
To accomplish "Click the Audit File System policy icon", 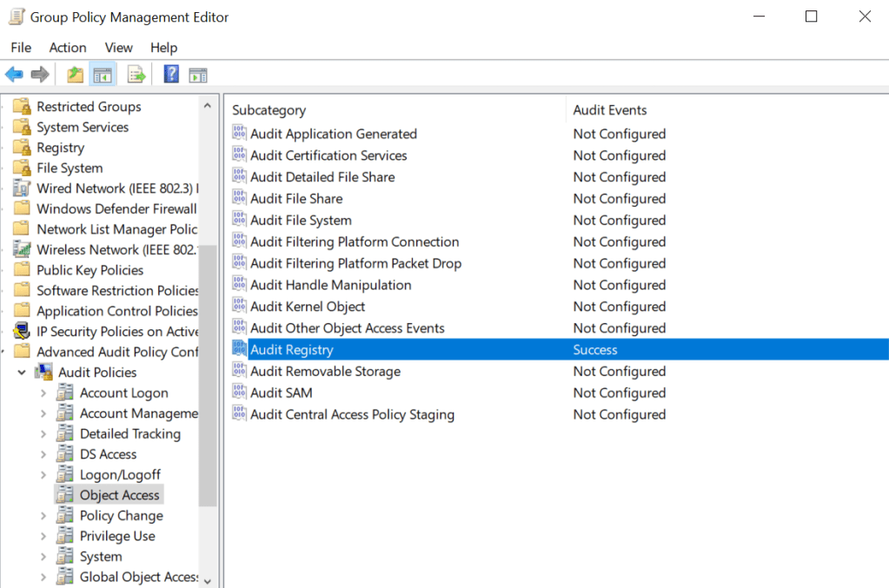I will [240, 220].
